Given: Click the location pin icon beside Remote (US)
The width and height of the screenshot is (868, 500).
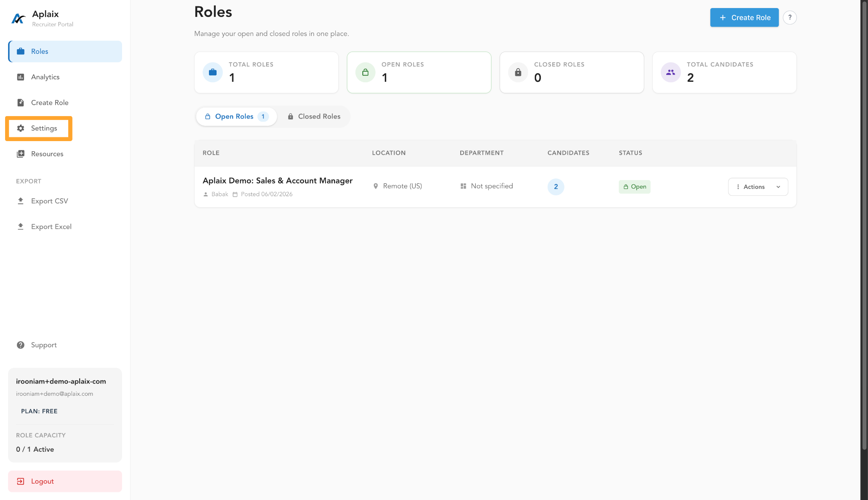Looking at the screenshot, I should point(376,186).
